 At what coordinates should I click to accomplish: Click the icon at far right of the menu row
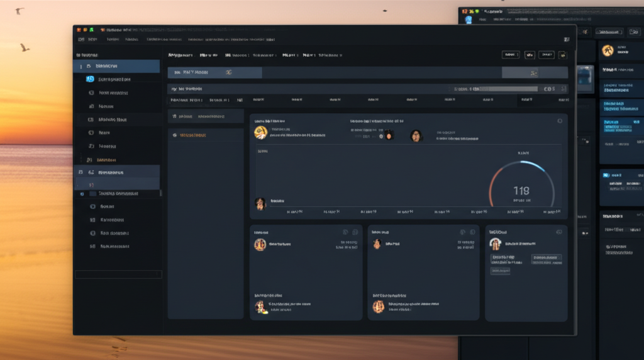coord(567,40)
